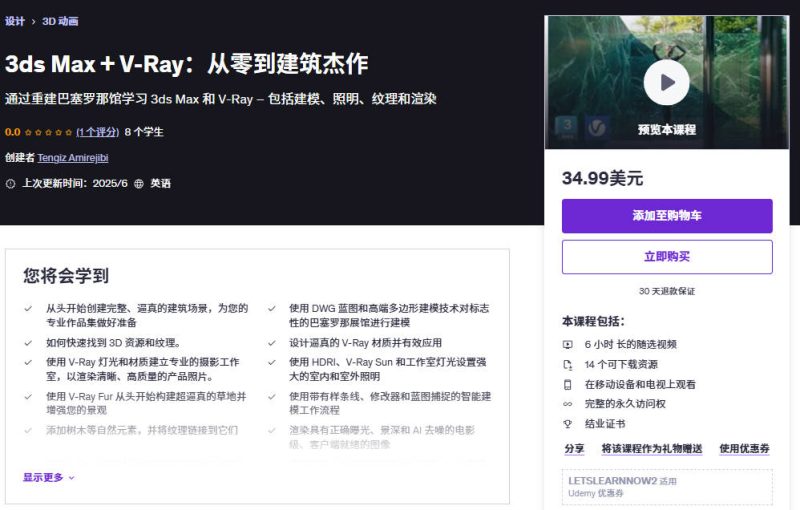Viewport: 800px width, 510px height.
Task: Click the 使用 V-Ray Fur learning item
Action: 146,403
